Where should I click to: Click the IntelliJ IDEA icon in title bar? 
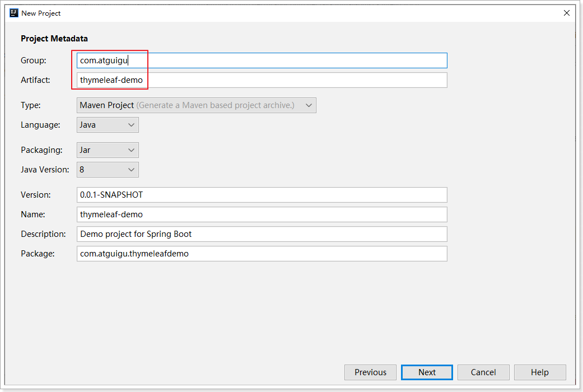pos(14,13)
